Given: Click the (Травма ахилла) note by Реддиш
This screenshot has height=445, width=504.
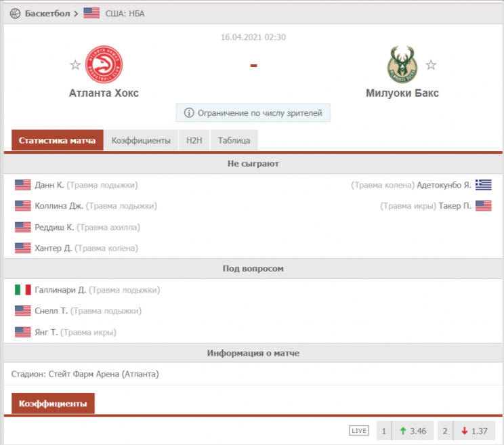Looking at the screenshot, I should pos(108,227).
